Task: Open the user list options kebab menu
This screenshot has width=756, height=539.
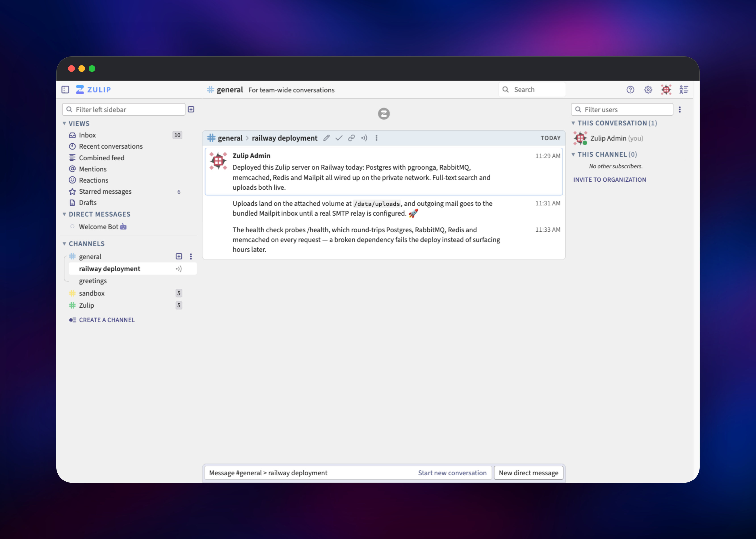Action: 680,109
